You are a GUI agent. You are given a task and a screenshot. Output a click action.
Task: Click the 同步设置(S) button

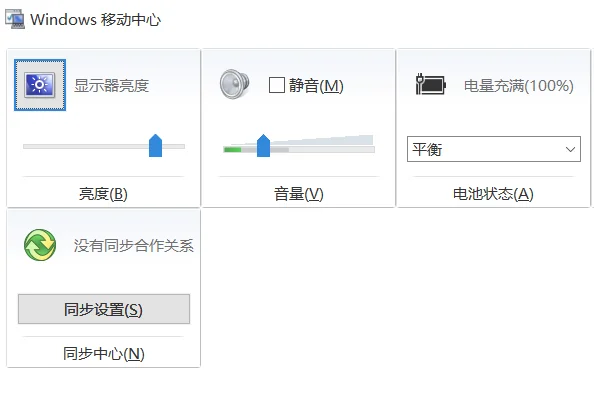pyautogui.click(x=104, y=309)
